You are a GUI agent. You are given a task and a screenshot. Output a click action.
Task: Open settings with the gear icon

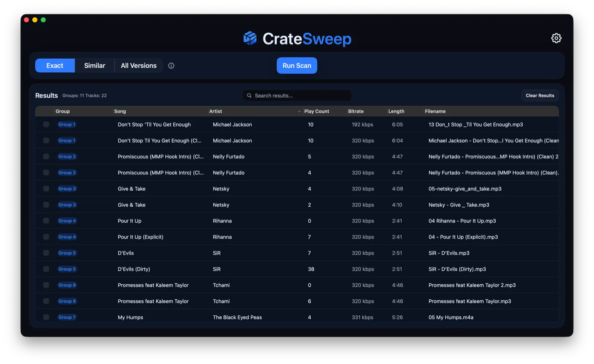[556, 38]
